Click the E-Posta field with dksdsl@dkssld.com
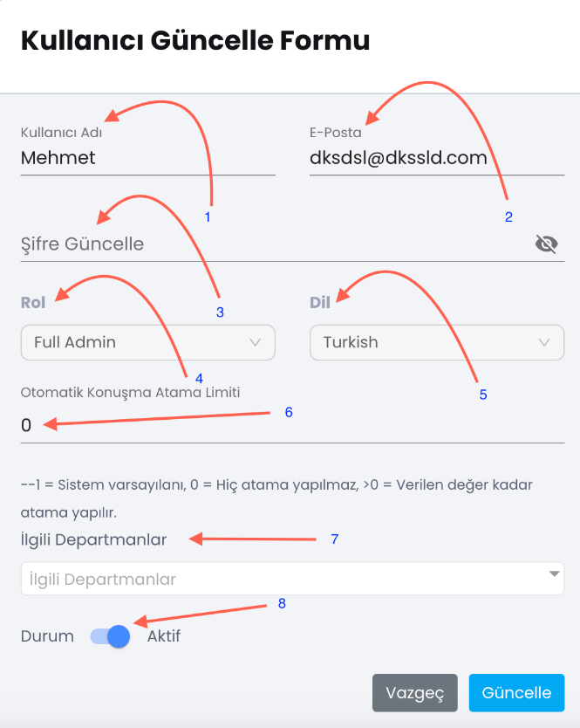The height and width of the screenshot is (728, 580). 437,158
